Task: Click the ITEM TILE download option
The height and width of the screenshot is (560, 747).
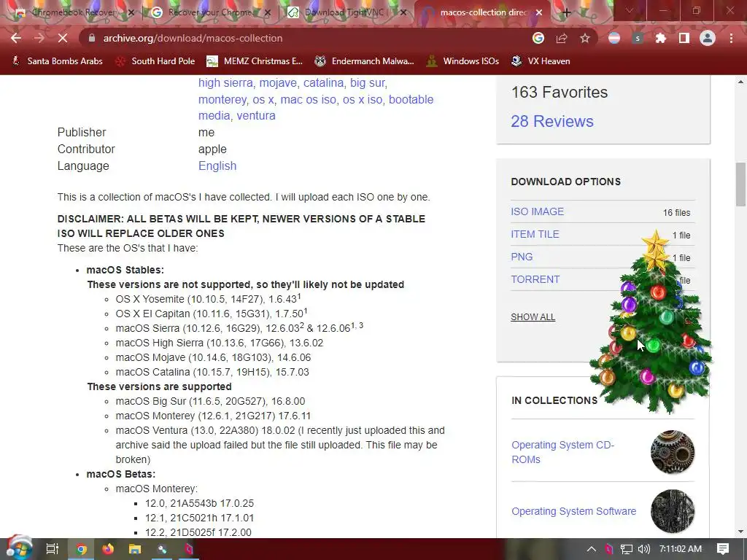Action: coord(535,234)
